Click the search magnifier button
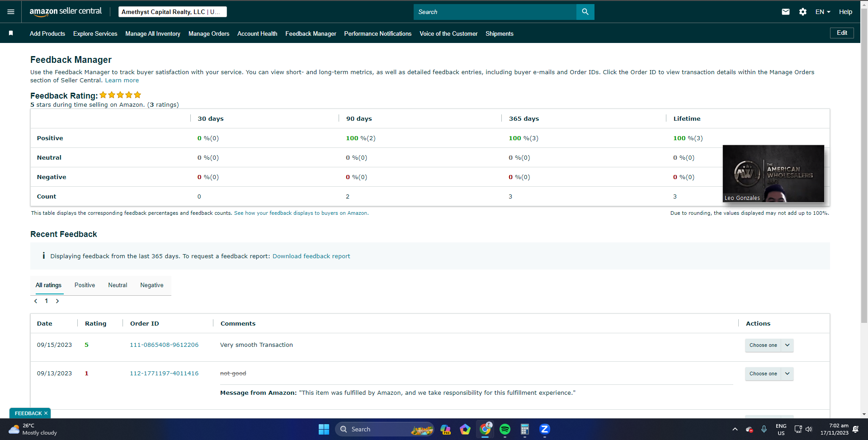Screen dimensions: 868x440 pos(585,12)
